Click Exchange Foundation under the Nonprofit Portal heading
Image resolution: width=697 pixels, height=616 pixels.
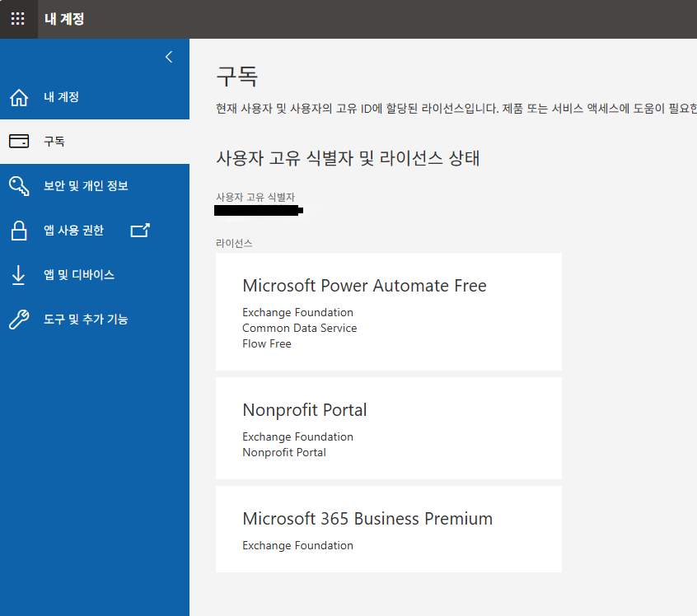(x=297, y=437)
